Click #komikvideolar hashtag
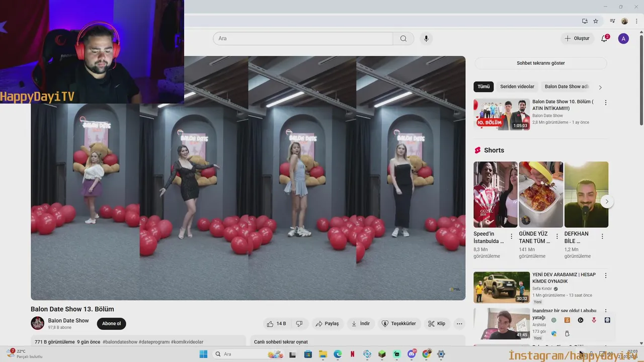The width and height of the screenshot is (644, 362). coord(187,342)
